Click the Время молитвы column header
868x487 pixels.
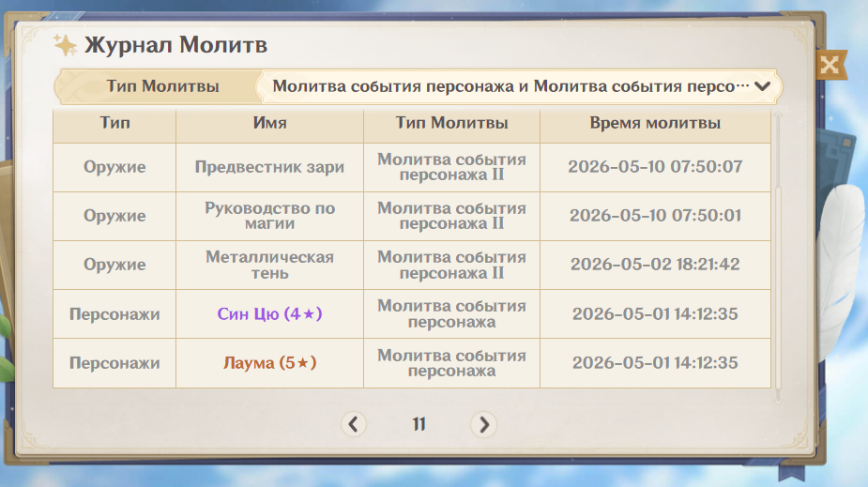click(x=655, y=123)
